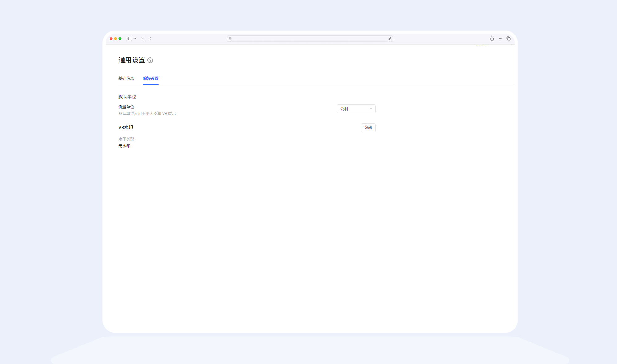Click the green fullscreen window button
The width and height of the screenshot is (617, 364).
point(120,39)
